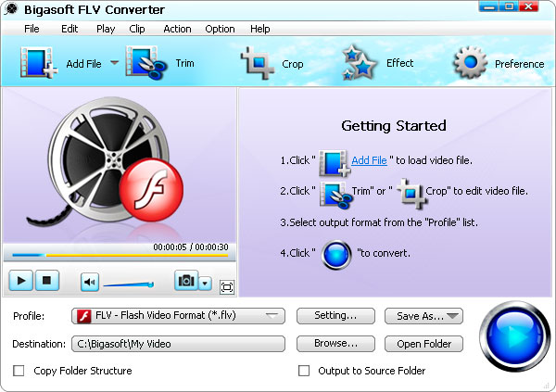Adjust the volume slider
This screenshot has height=392, width=556.
coord(128,284)
